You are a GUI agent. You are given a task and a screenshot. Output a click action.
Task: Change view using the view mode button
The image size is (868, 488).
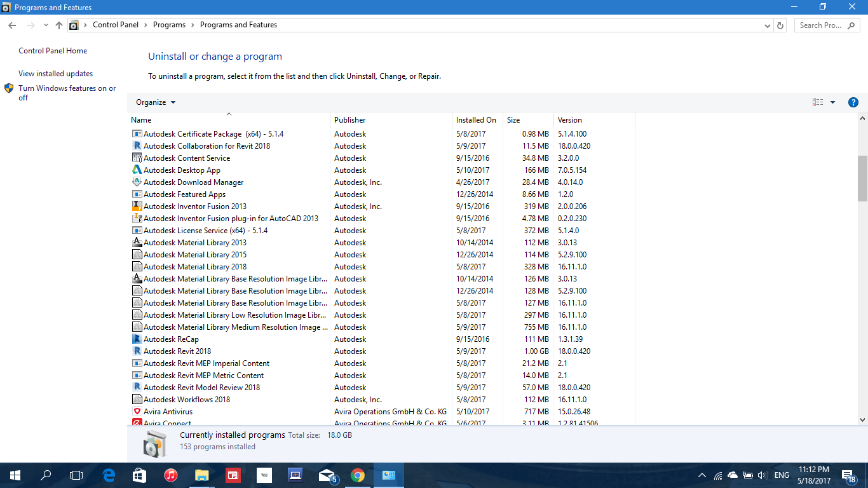(818, 102)
